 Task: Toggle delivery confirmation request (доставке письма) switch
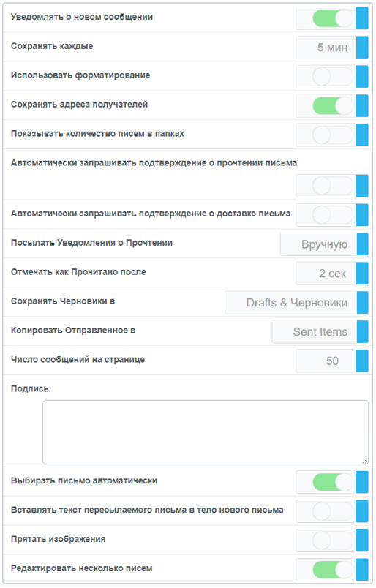point(334,215)
